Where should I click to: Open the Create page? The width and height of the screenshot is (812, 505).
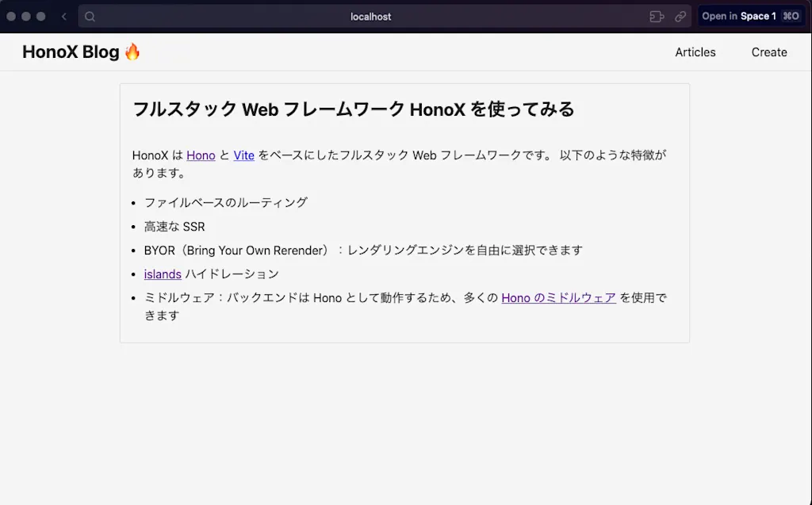(x=769, y=52)
